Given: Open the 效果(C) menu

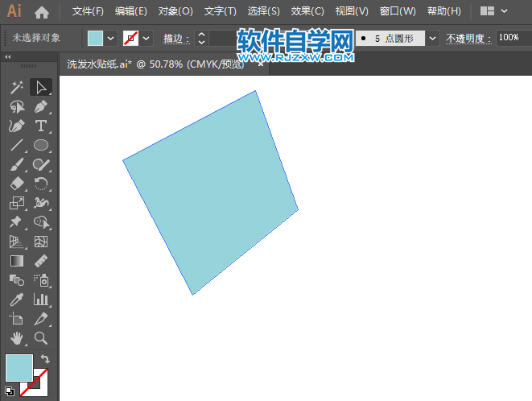Looking at the screenshot, I should coord(307,11).
